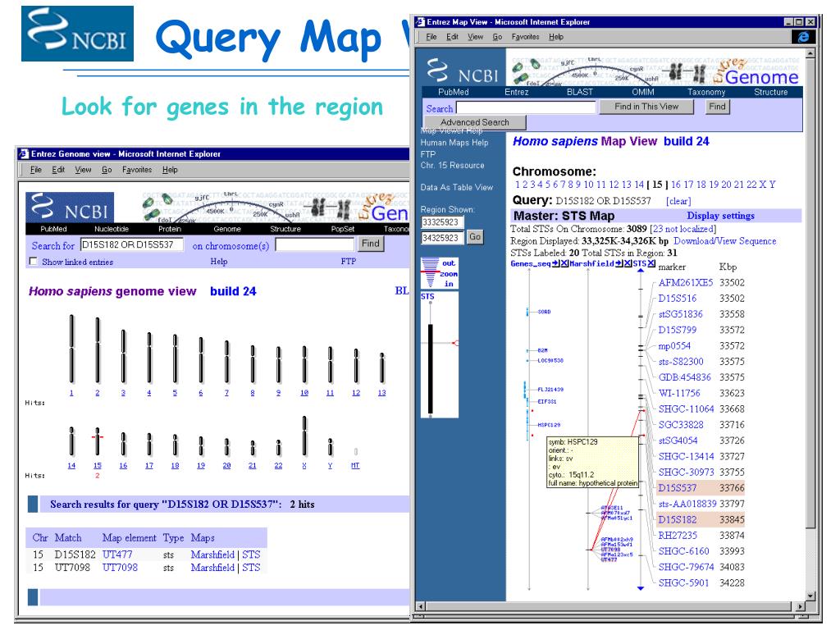
Task: Click the 'Search for' query field in Genome view
Action: 132,244
